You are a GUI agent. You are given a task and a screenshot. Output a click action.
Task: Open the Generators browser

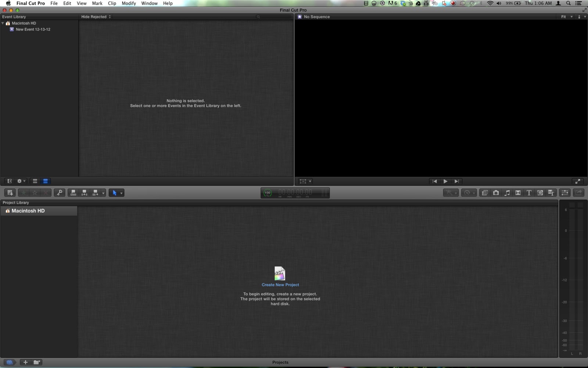tap(540, 193)
